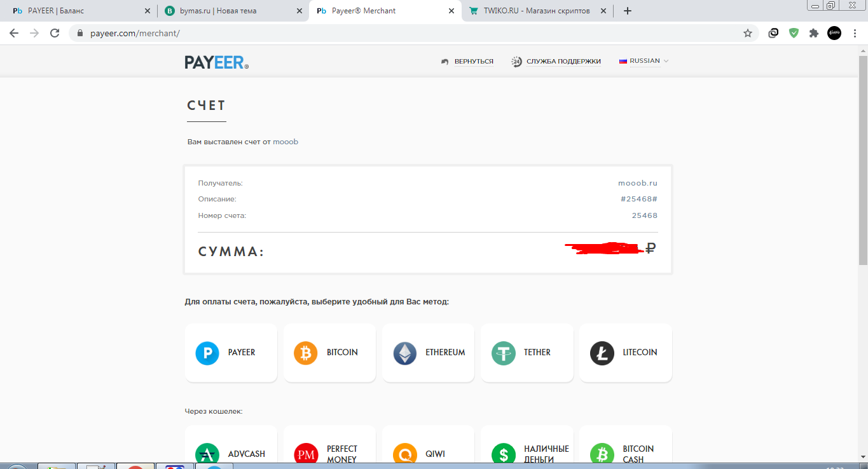Viewport: 868px width, 469px height.
Task: Pick Ethereum as payment method
Action: click(x=404, y=353)
